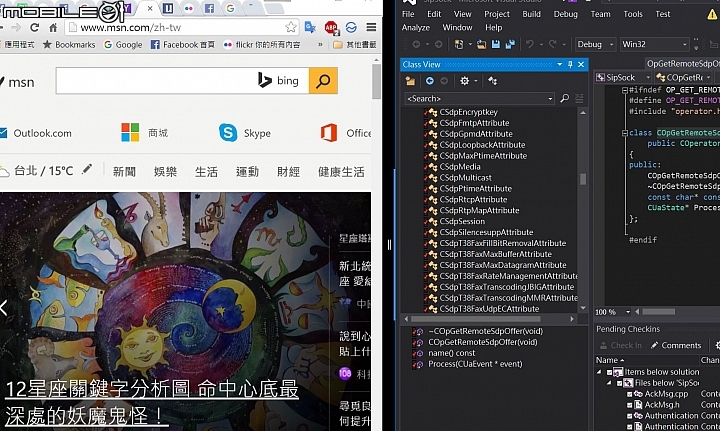This screenshot has width=720, height=431.
Task: Bookmark this page with the star icon
Action: click(x=291, y=27)
